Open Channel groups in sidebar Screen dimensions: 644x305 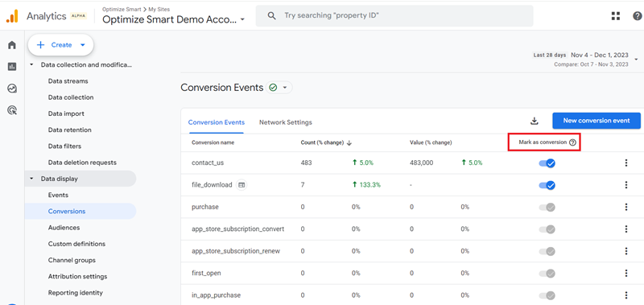(x=72, y=260)
